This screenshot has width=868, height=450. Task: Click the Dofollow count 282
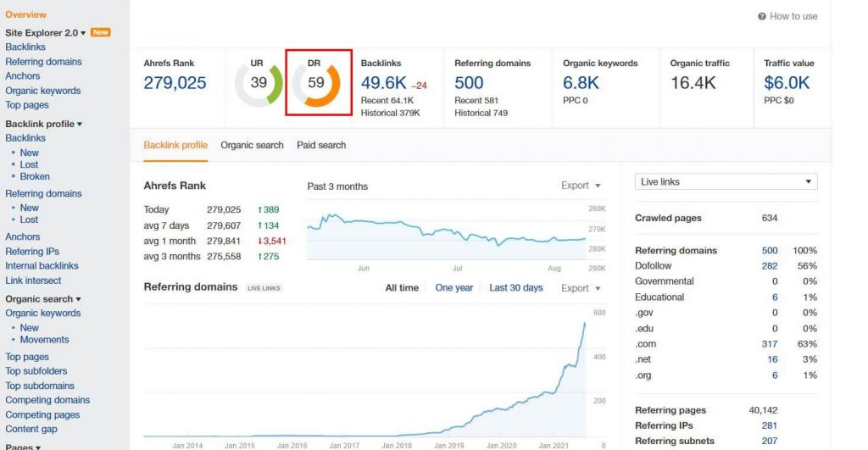click(x=770, y=266)
